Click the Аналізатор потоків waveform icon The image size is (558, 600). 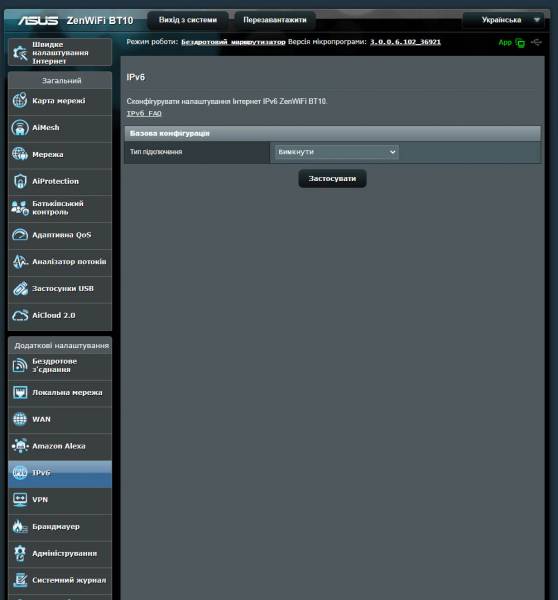click(x=20, y=262)
